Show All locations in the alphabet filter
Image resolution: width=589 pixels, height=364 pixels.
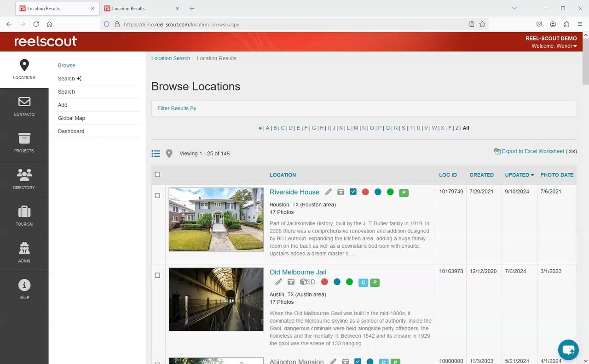point(466,128)
